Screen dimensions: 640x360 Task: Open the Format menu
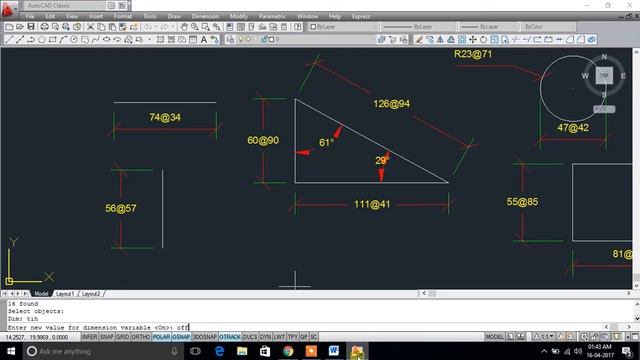(x=122, y=16)
